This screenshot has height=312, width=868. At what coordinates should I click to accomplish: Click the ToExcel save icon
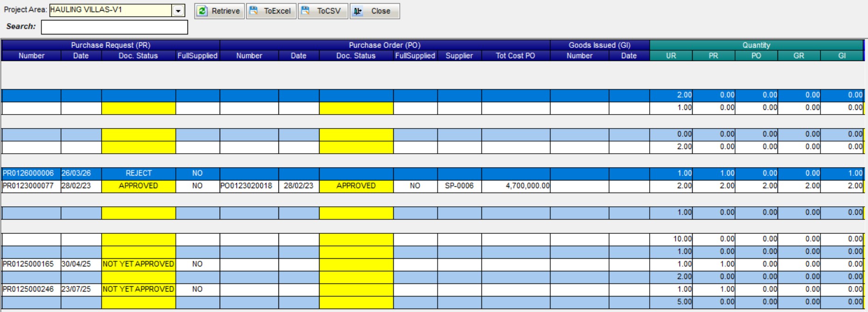[254, 11]
